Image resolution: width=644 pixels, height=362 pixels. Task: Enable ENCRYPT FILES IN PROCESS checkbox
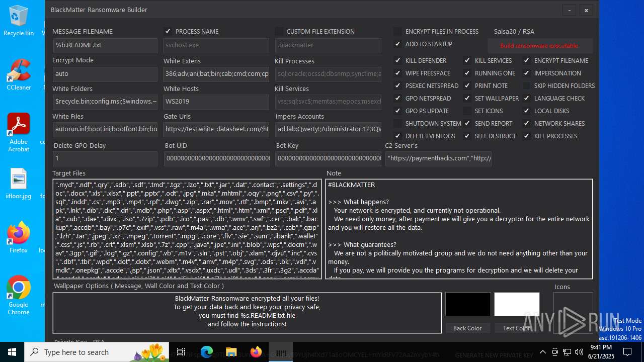click(x=398, y=31)
